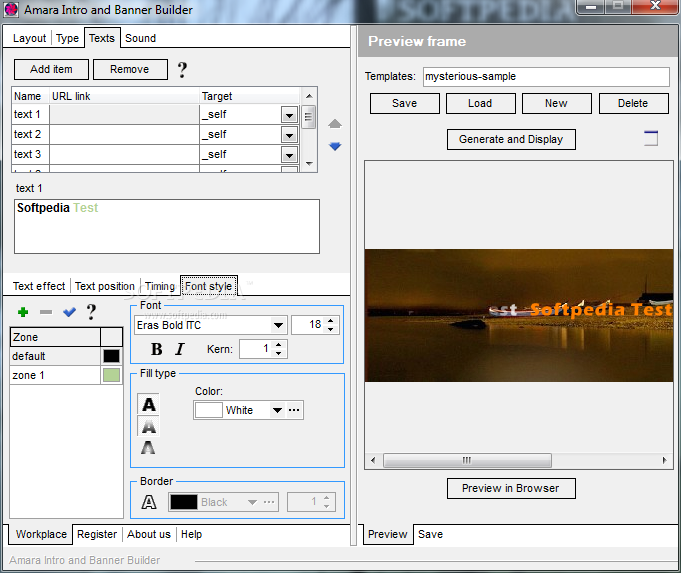Click the text list scroll-down arrow

pos(309,164)
